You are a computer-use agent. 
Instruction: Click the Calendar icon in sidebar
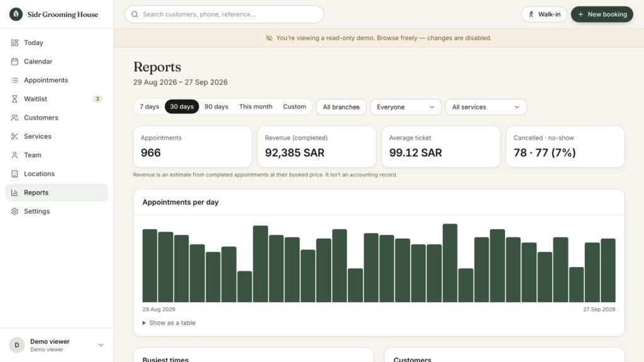pos(15,61)
